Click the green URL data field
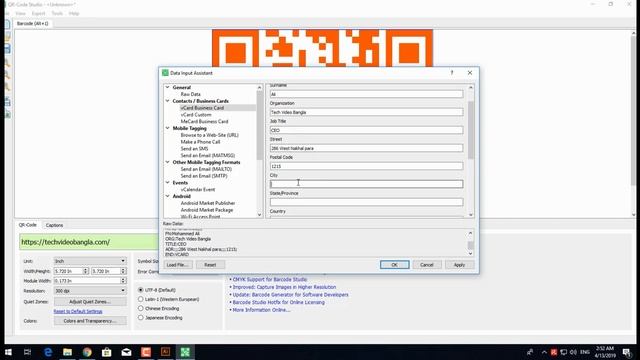This screenshot has width=640, height=360. (x=89, y=242)
